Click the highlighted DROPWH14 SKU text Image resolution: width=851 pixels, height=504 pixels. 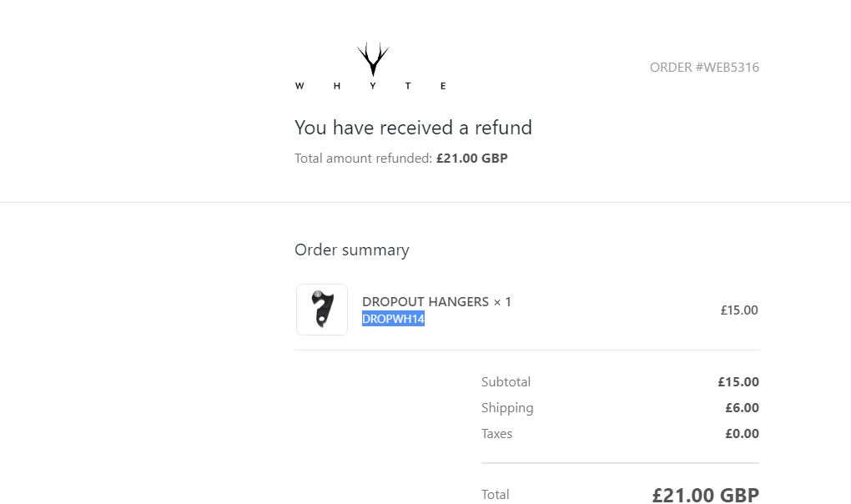tap(393, 319)
